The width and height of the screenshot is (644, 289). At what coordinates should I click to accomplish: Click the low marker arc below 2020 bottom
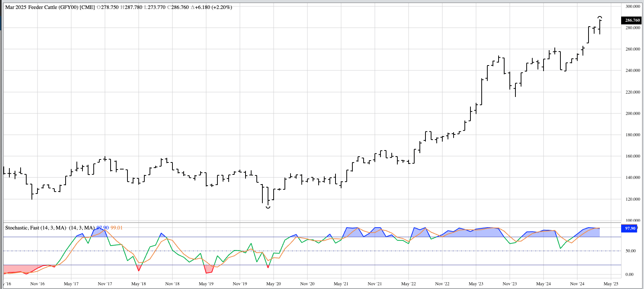click(x=268, y=207)
